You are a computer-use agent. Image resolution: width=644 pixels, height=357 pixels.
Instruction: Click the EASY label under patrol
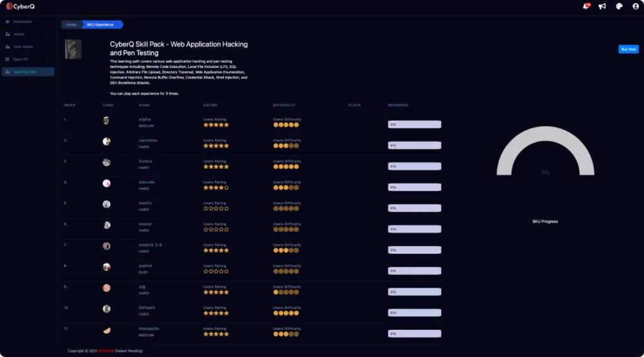click(143, 272)
